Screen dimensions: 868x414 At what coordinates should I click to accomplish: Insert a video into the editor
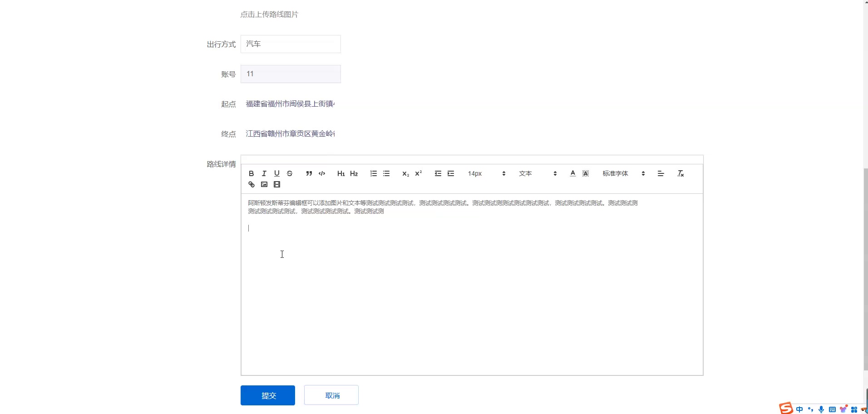(x=276, y=184)
